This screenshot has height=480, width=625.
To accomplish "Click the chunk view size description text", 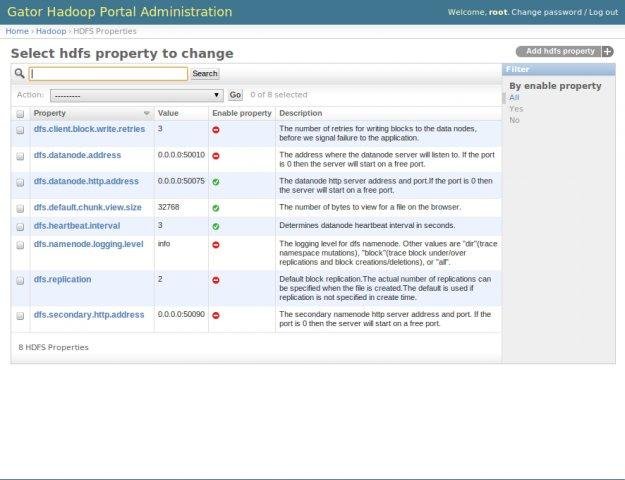I will tap(370, 207).
